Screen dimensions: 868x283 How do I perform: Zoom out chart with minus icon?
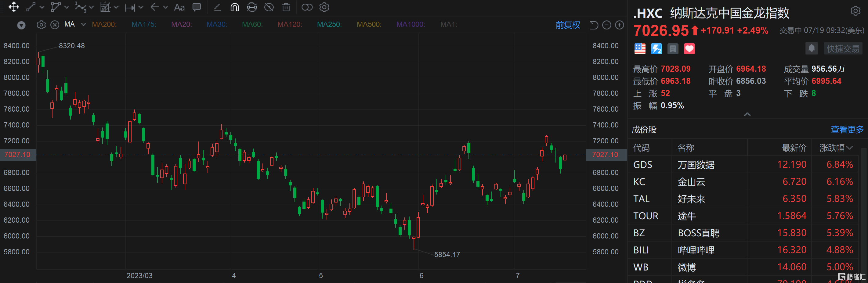(x=606, y=25)
